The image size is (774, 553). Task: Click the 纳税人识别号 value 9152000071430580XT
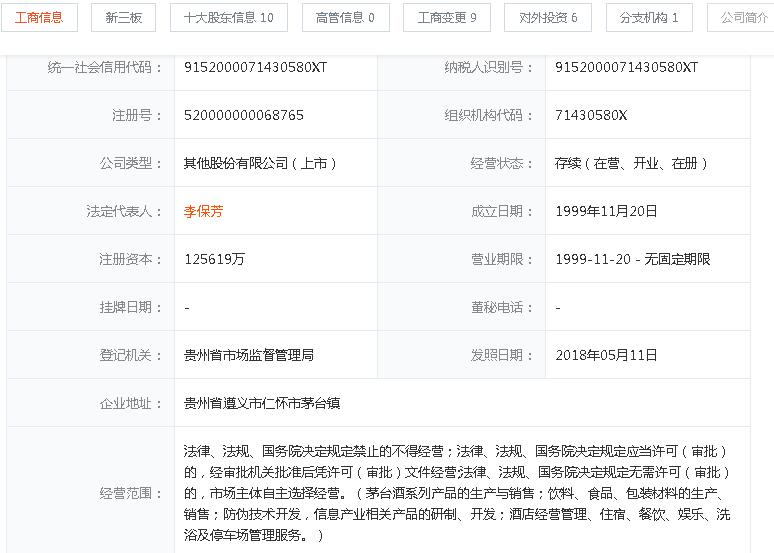[626, 67]
